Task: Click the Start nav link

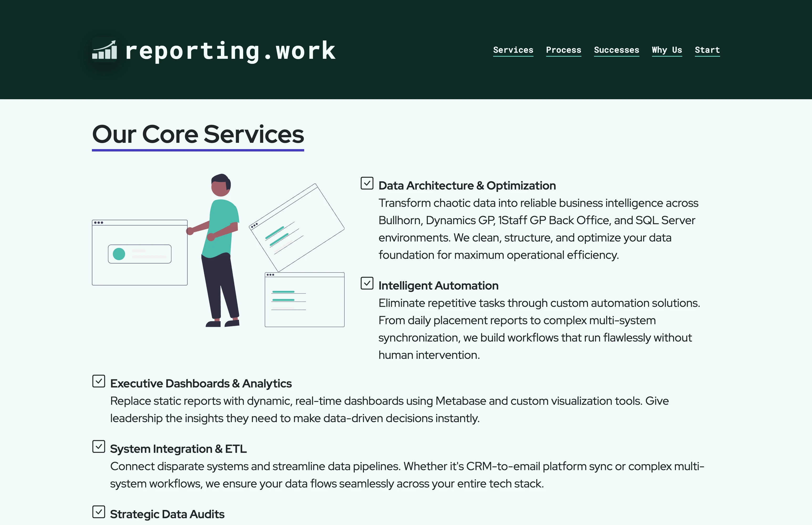Action: pyautogui.click(x=707, y=50)
